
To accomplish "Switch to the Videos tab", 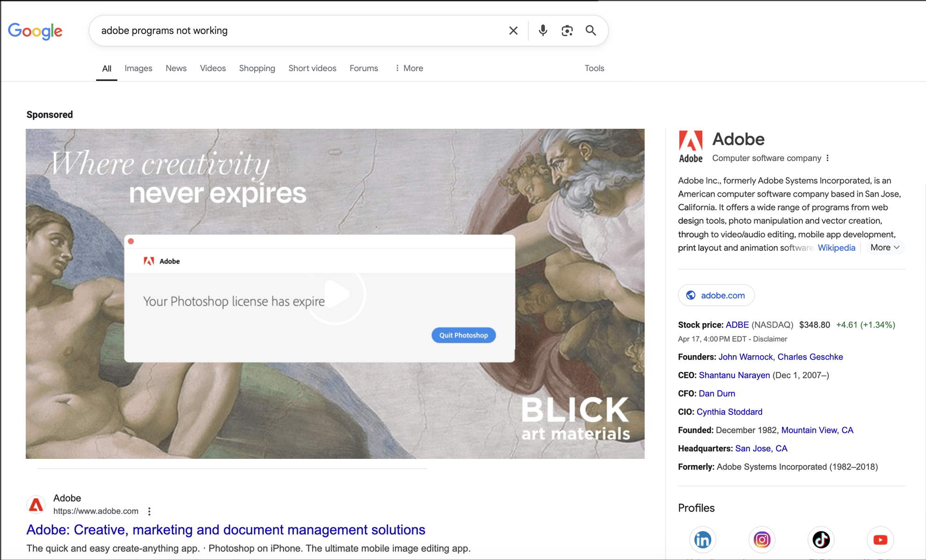I will point(213,68).
